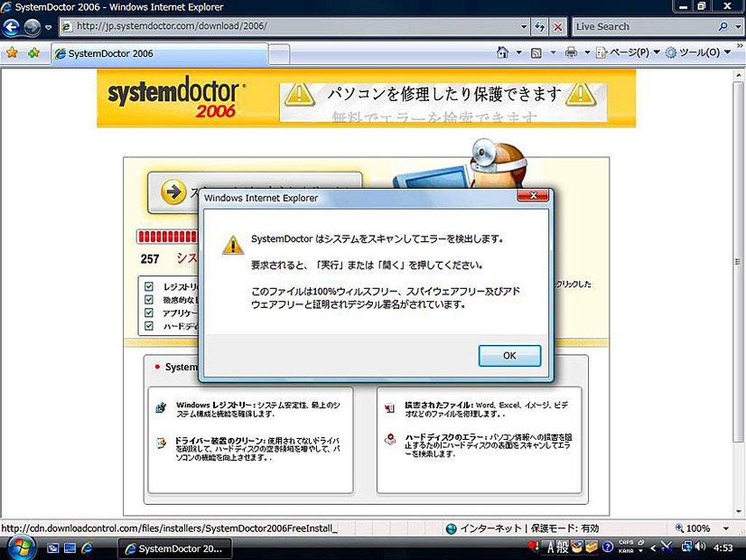Refresh the page with the refresh icon
746x560 pixels.
point(539,27)
